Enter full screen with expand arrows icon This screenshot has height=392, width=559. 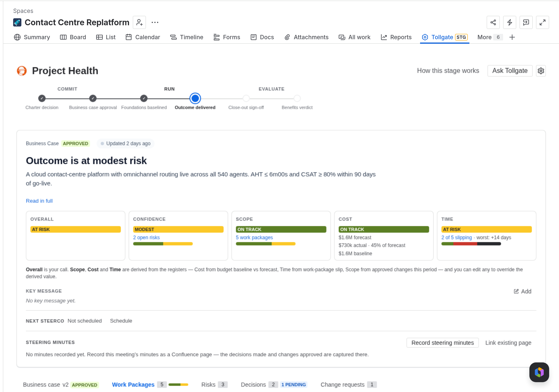542,22
